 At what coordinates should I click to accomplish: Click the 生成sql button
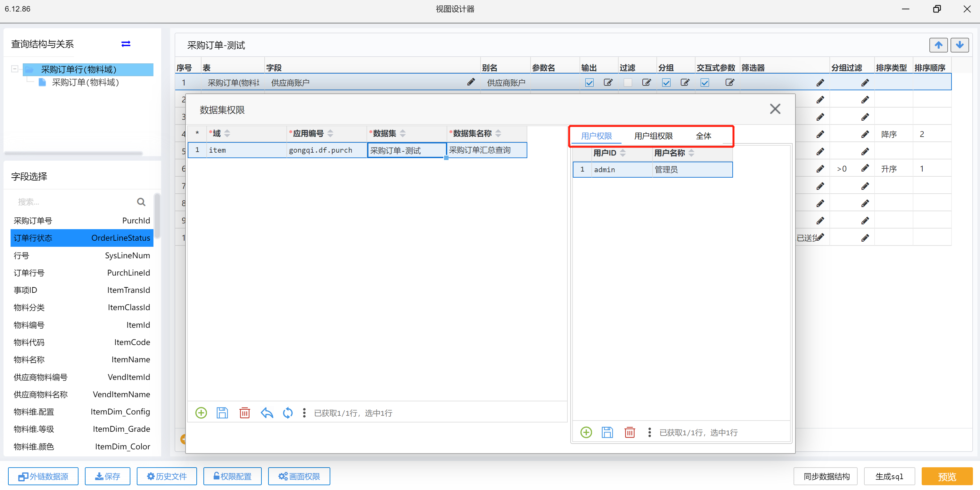point(889,476)
